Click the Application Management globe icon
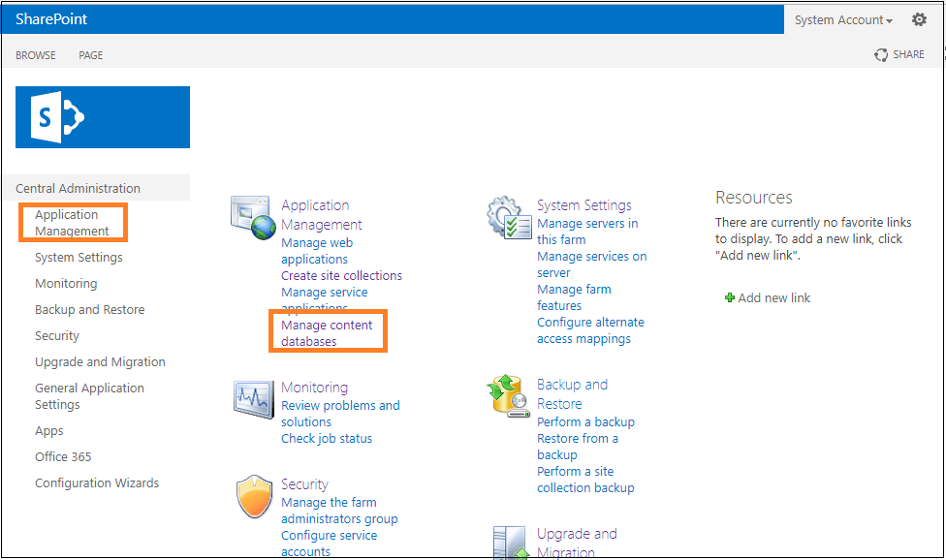The width and height of the screenshot is (946, 560). (x=252, y=217)
